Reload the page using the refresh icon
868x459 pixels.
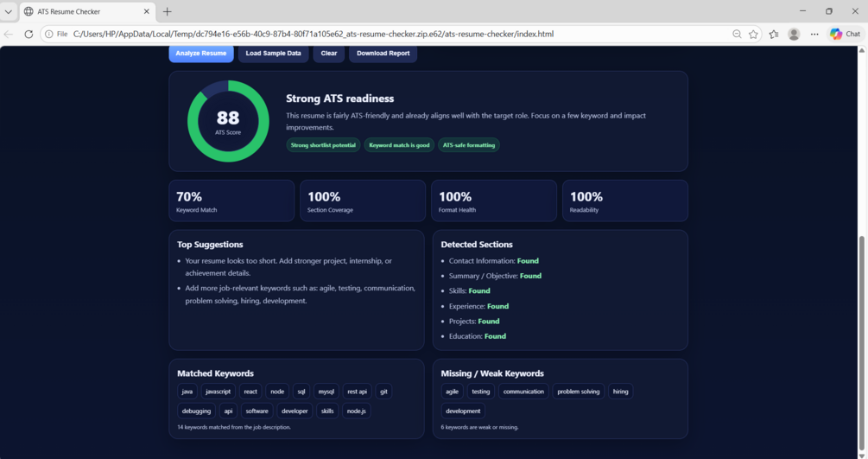[29, 34]
